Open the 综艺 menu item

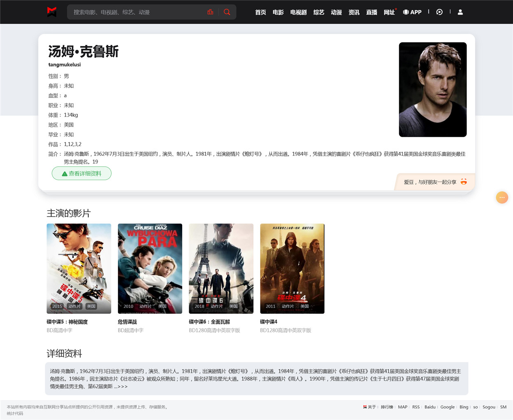[319, 12]
